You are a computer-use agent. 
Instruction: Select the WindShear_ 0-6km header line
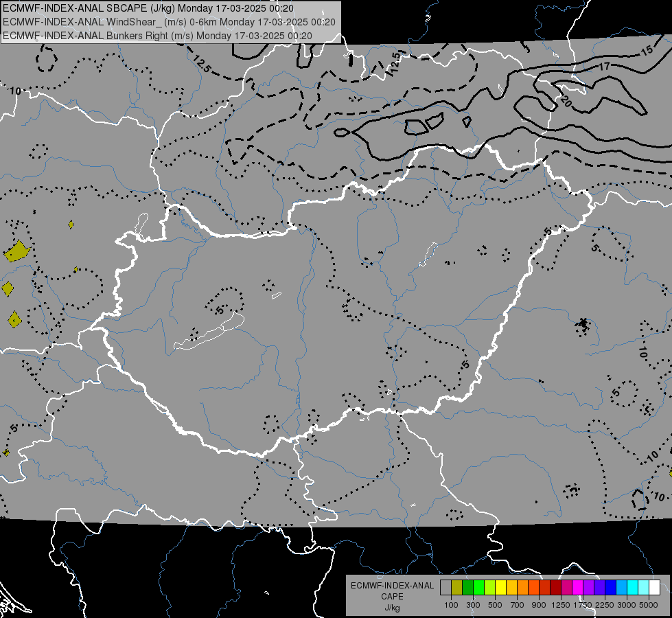pyautogui.click(x=169, y=22)
